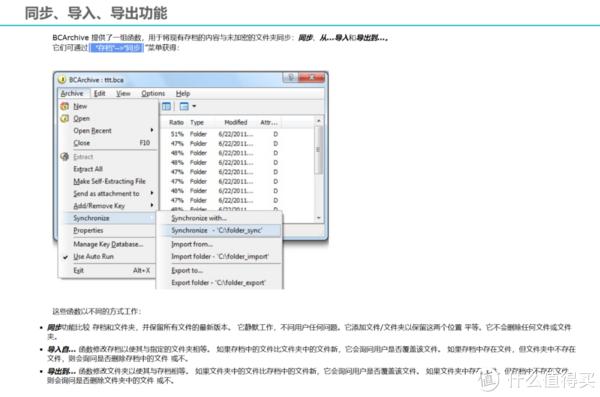Click the list scrollbar up arrow
600x397 pixels.
point(318,121)
